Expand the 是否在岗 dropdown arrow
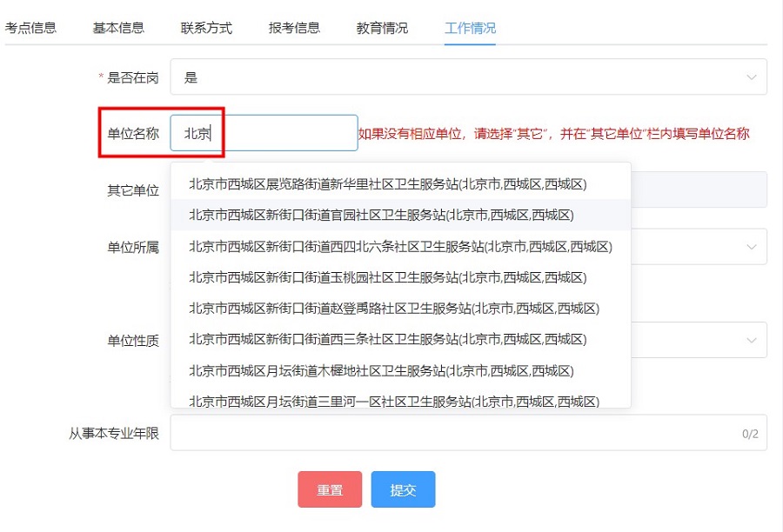 751,76
